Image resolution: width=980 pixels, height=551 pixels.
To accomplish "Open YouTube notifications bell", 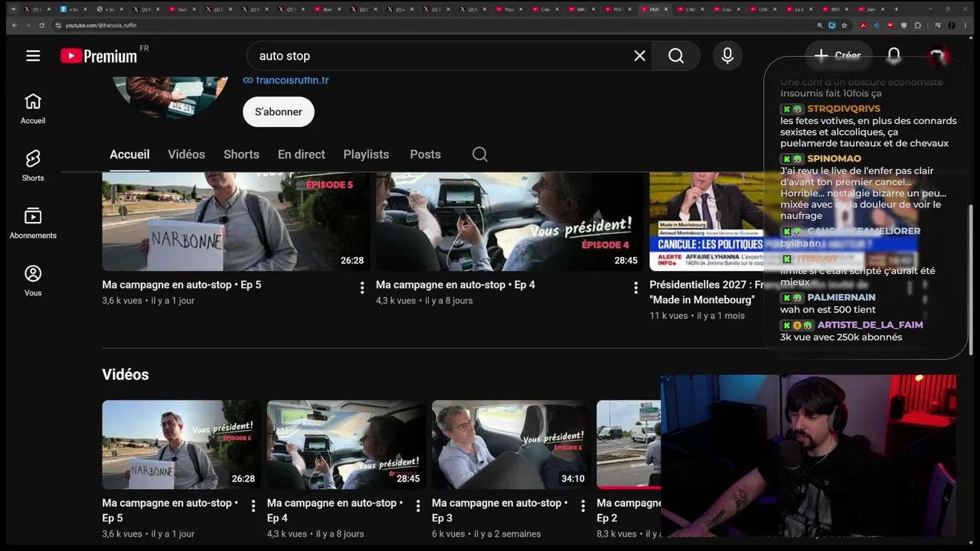I will 893,55.
